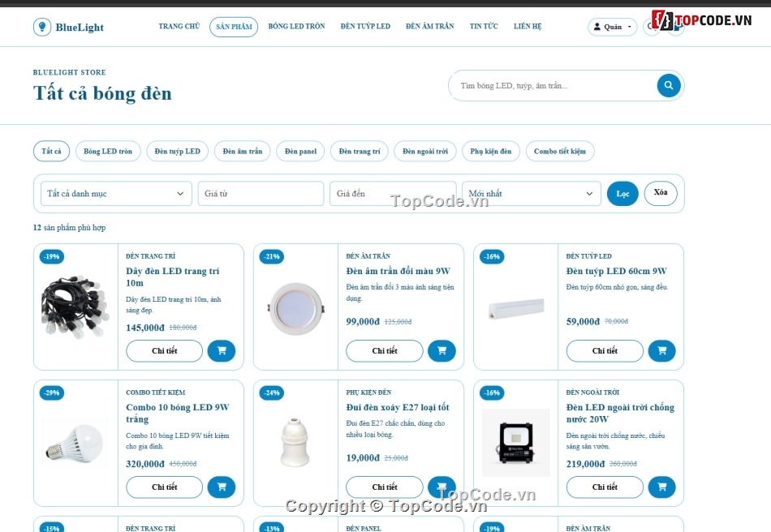The image size is (771, 532).
Task: Focus the Giá từ price field
Action: [x=261, y=194]
